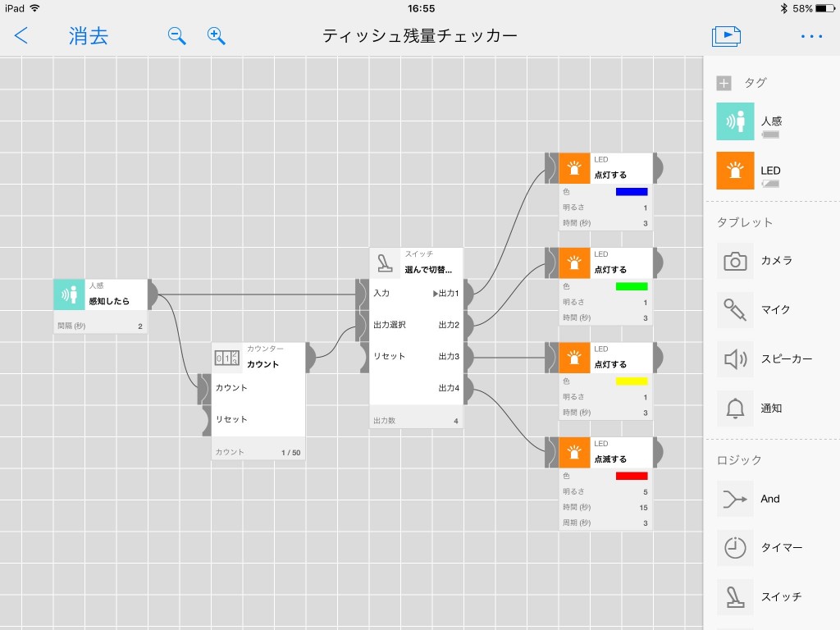Viewport: 840px width, 630px height.
Task: Pick the blue LED color swatch
Action: pyautogui.click(x=632, y=192)
